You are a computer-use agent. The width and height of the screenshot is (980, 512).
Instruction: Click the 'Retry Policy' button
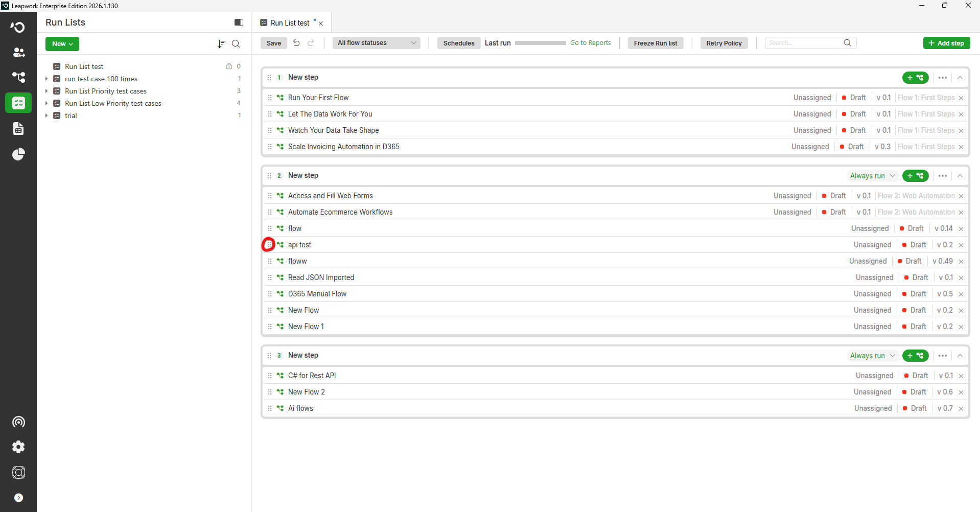[724, 43]
